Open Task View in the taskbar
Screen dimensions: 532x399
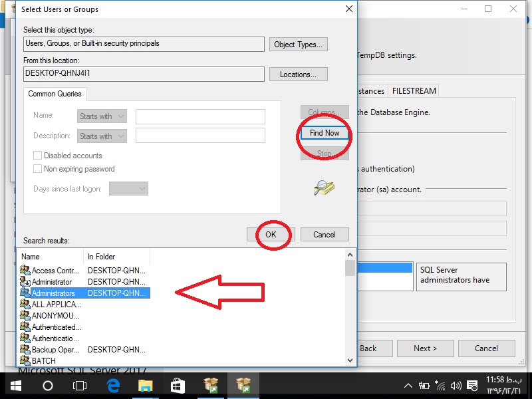pyautogui.click(x=80, y=385)
